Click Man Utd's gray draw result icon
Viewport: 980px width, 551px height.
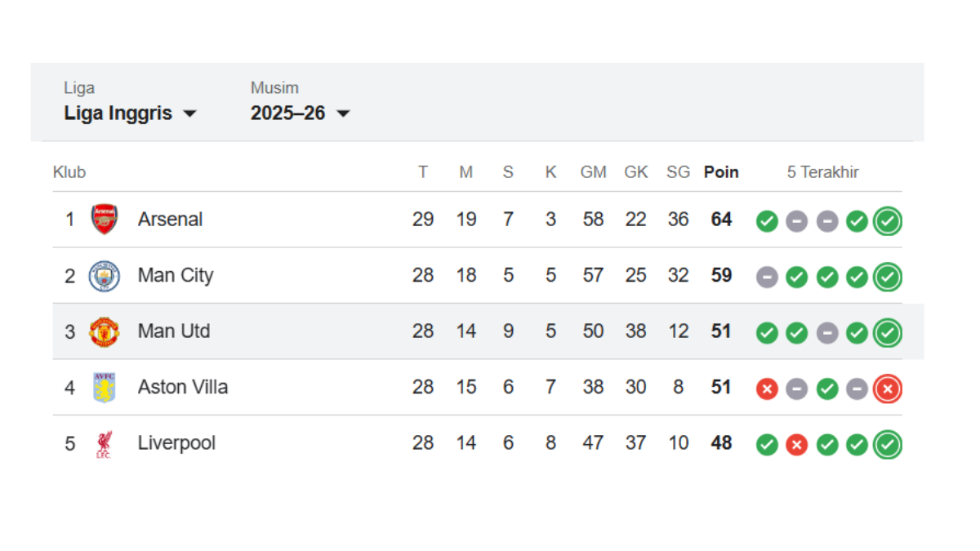827,333
